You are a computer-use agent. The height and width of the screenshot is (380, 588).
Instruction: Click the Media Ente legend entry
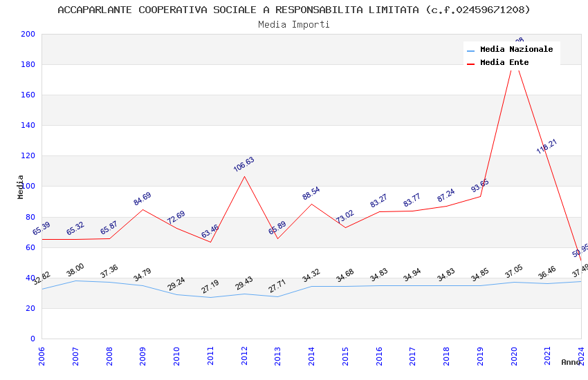pyautogui.click(x=497, y=62)
